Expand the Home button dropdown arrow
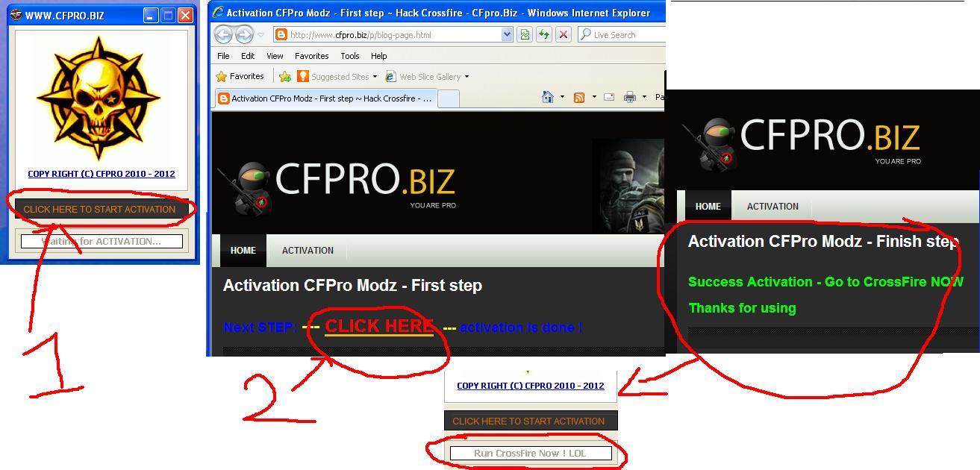 [x=561, y=97]
